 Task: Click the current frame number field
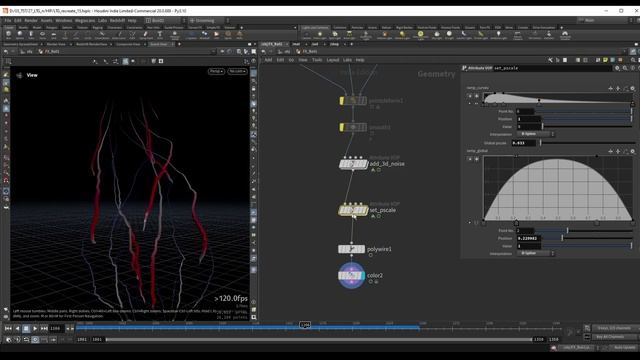pos(56,328)
